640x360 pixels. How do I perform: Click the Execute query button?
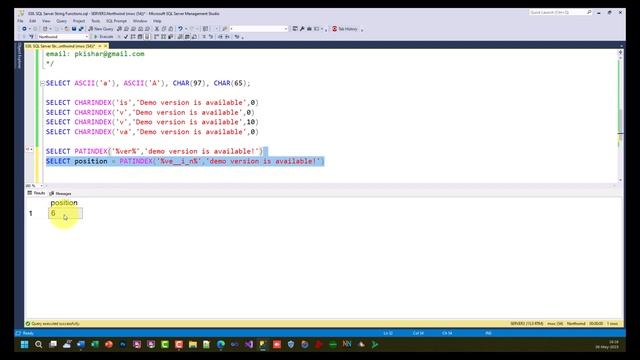point(104,37)
